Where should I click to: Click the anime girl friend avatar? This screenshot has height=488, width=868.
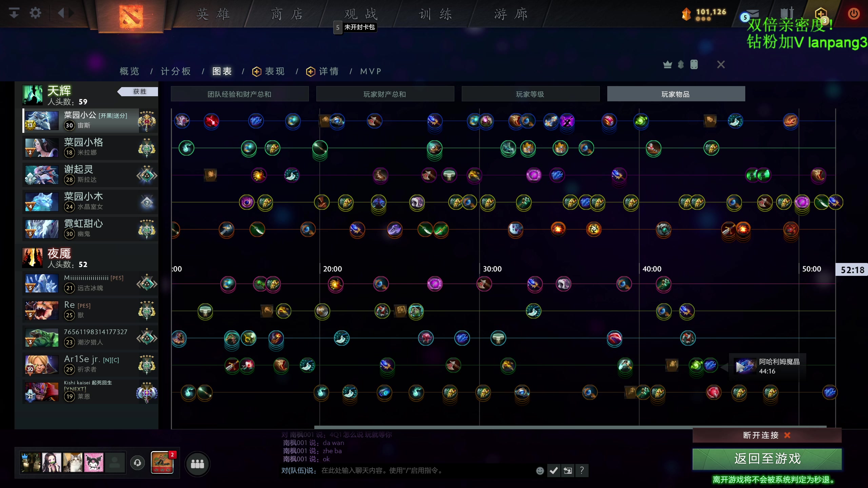[x=52, y=463]
